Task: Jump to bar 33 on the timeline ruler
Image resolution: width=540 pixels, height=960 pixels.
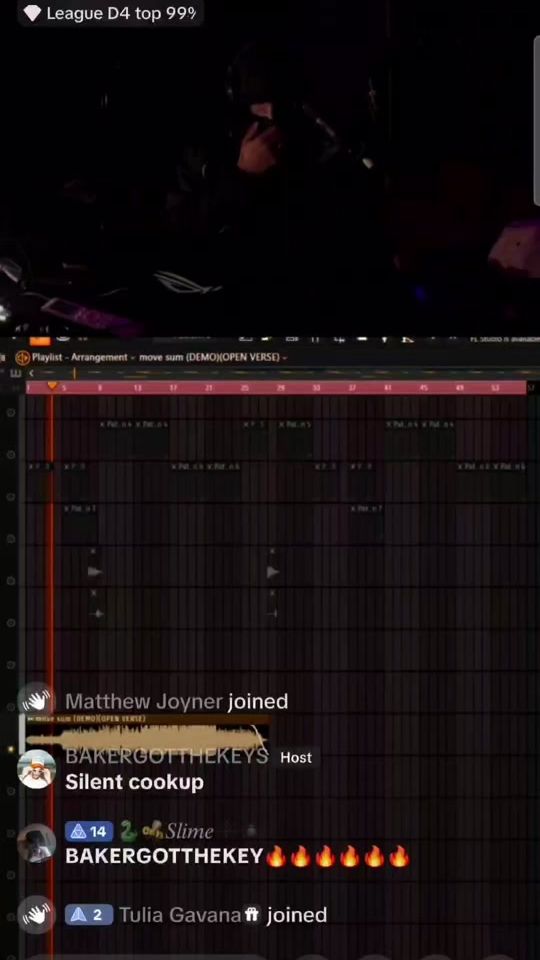Action: (316, 388)
